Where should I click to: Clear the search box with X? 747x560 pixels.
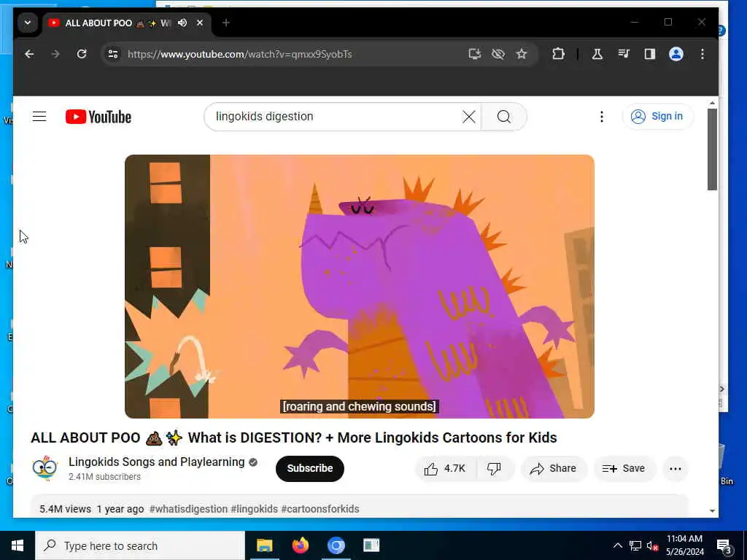pos(469,117)
